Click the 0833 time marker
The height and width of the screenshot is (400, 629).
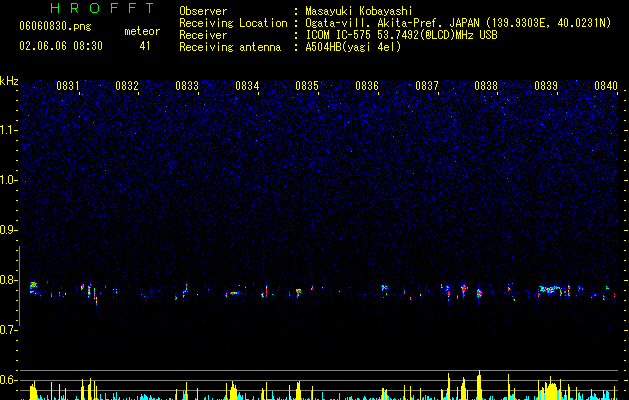point(187,86)
